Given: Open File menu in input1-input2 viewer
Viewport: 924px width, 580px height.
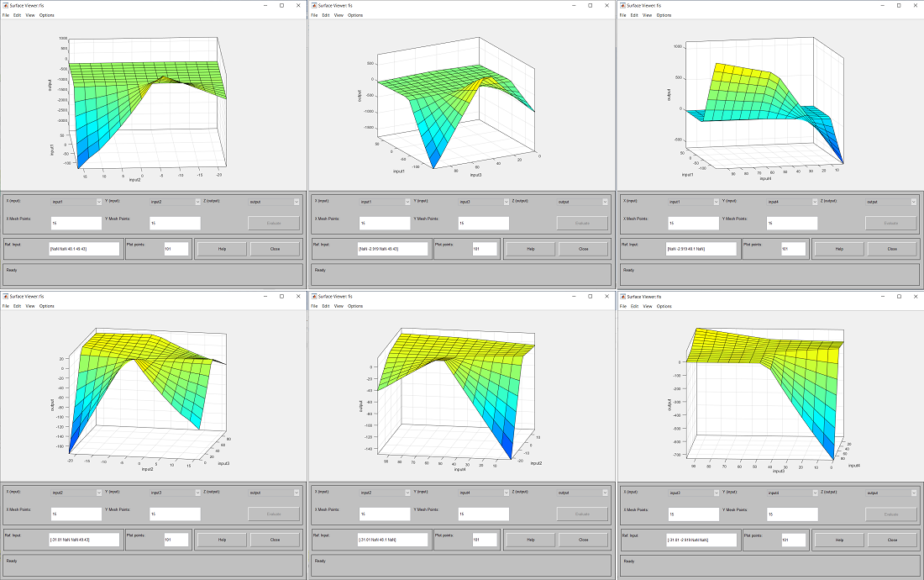Looking at the screenshot, I should pos(5,15).
